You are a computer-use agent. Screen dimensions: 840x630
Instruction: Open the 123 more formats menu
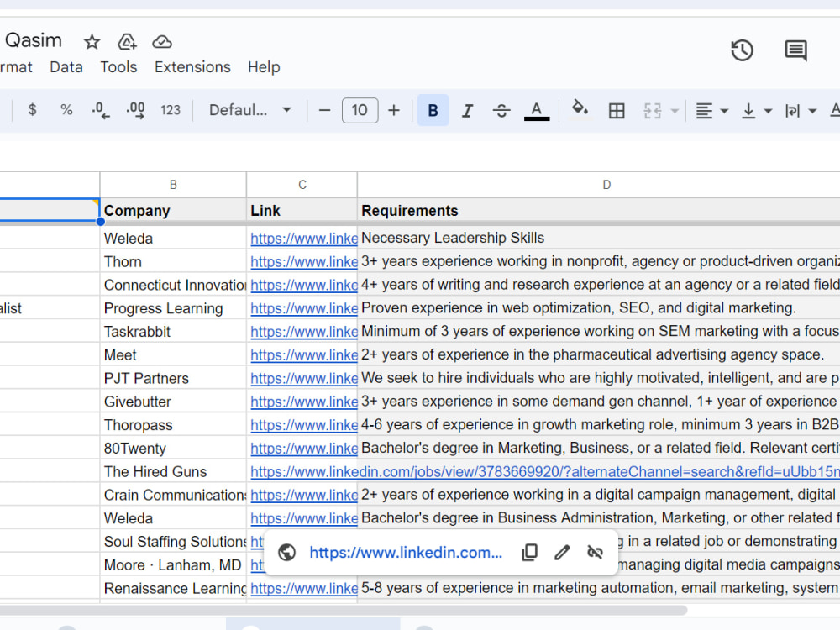pyautogui.click(x=171, y=110)
